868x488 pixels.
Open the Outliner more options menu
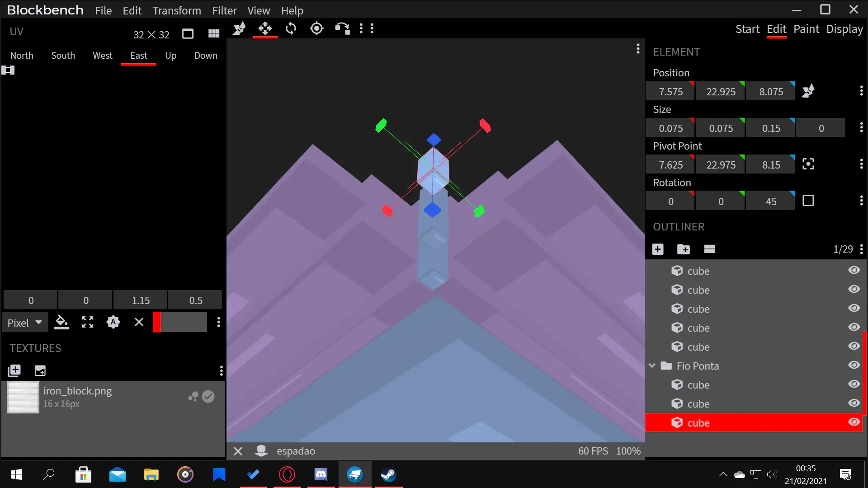pyautogui.click(x=861, y=249)
